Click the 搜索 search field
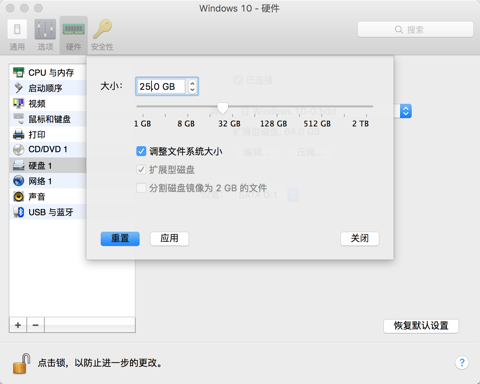Viewport: 480px width, 384px height. pos(415,30)
